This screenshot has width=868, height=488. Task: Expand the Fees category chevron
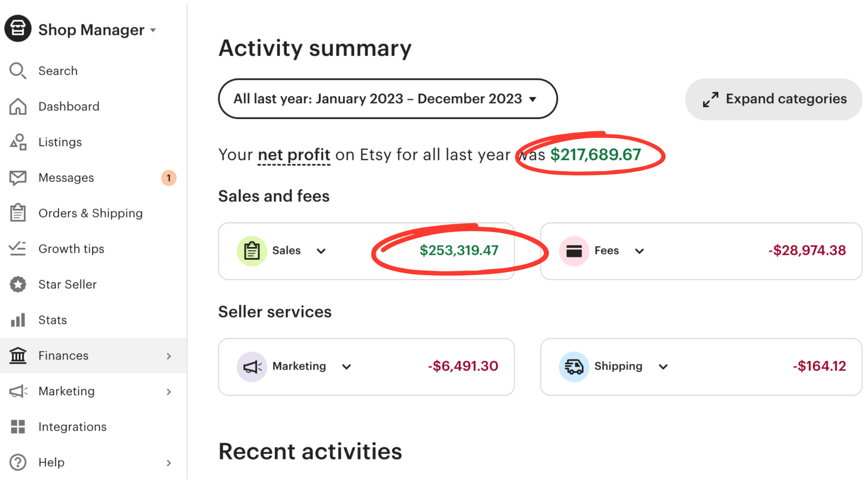639,251
